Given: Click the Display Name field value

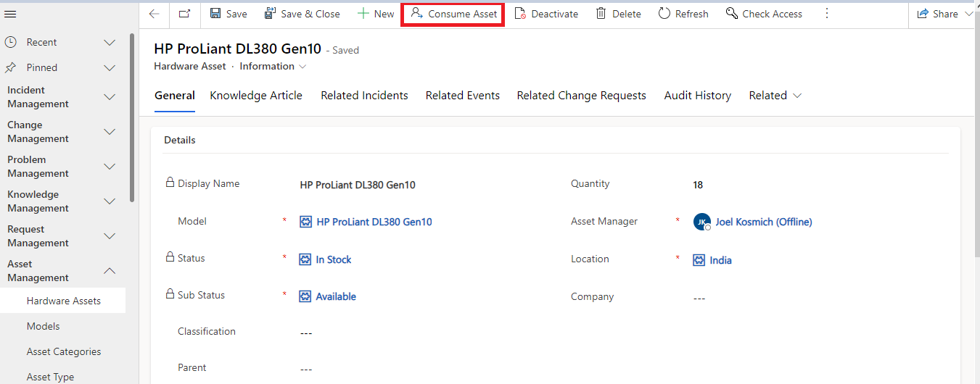Looking at the screenshot, I should [358, 185].
